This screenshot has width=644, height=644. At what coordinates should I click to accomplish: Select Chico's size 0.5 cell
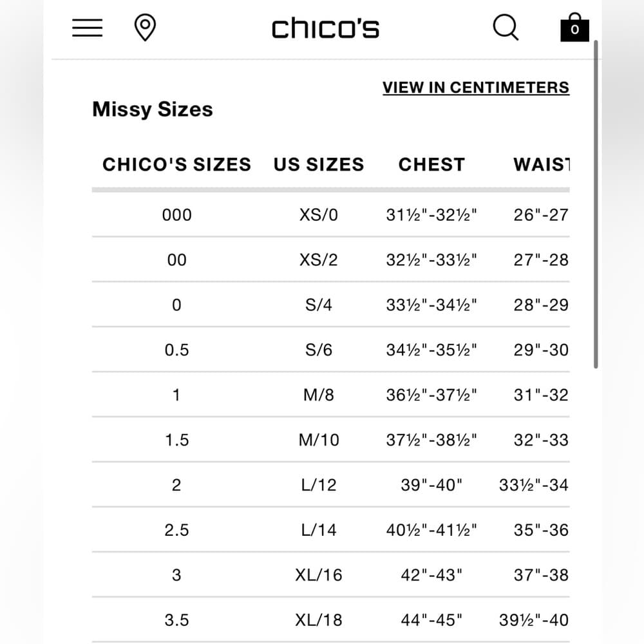pos(176,350)
